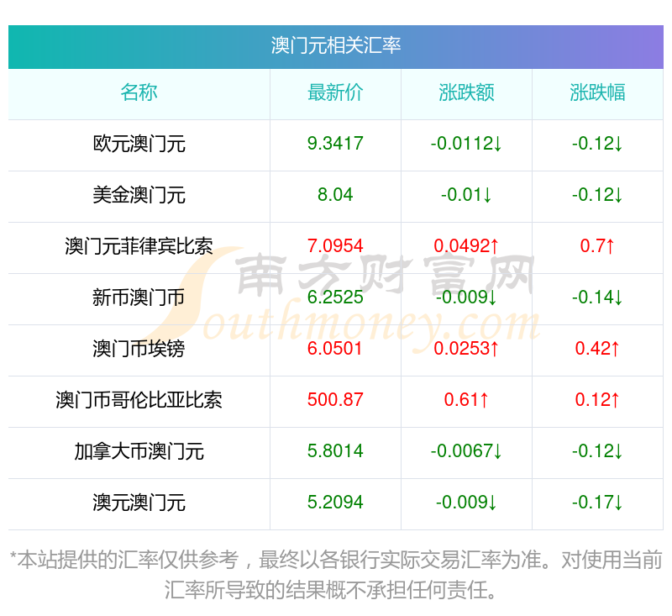Select the 涨跌幅 column header

[x=597, y=92]
